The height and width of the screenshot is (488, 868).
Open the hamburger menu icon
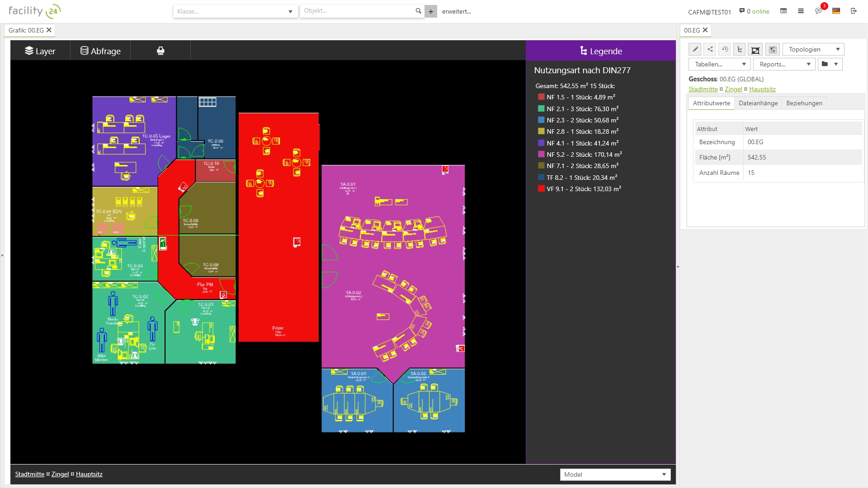[x=801, y=11]
